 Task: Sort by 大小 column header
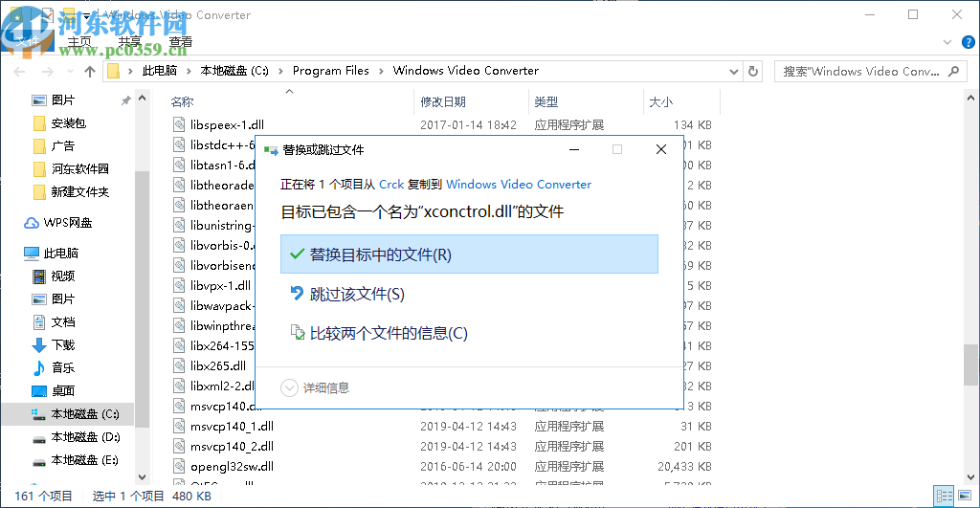click(x=661, y=101)
